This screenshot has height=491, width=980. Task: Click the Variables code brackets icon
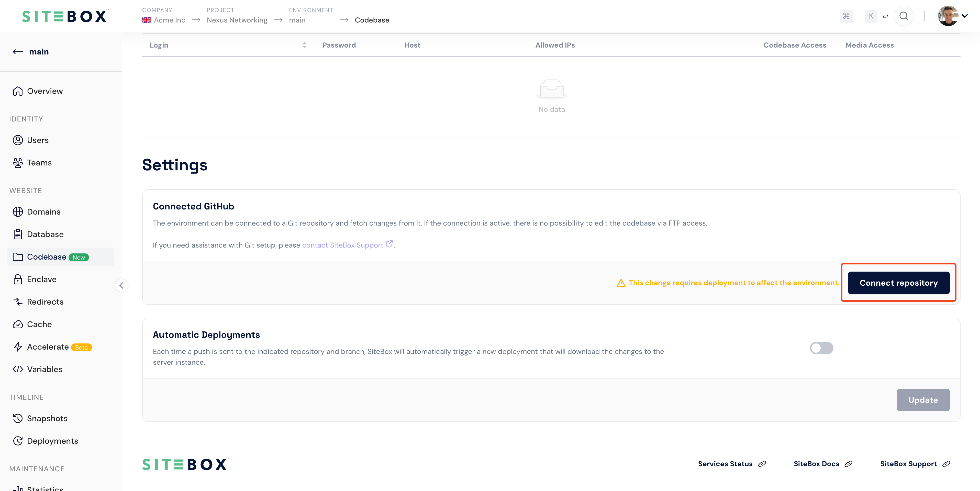click(x=18, y=369)
